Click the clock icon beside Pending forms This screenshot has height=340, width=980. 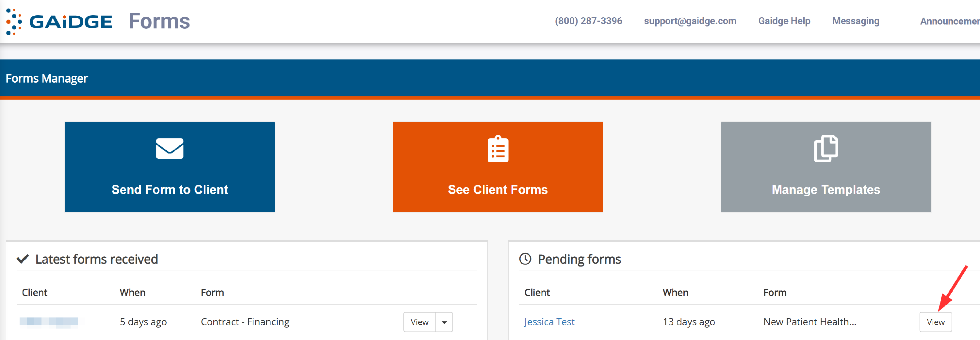point(525,259)
